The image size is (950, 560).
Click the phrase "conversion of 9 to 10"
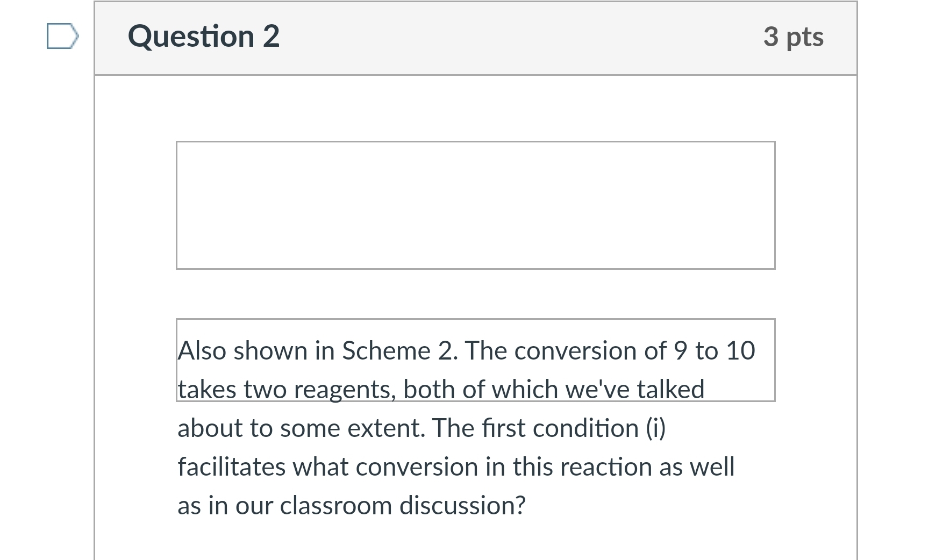tap(634, 351)
